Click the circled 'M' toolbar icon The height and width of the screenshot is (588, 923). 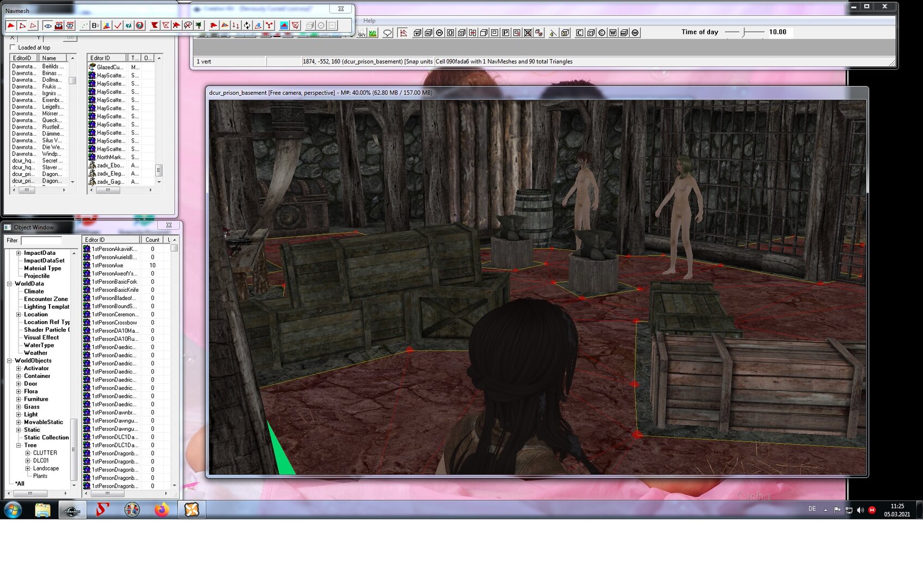pyautogui.click(x=439, y=33)
